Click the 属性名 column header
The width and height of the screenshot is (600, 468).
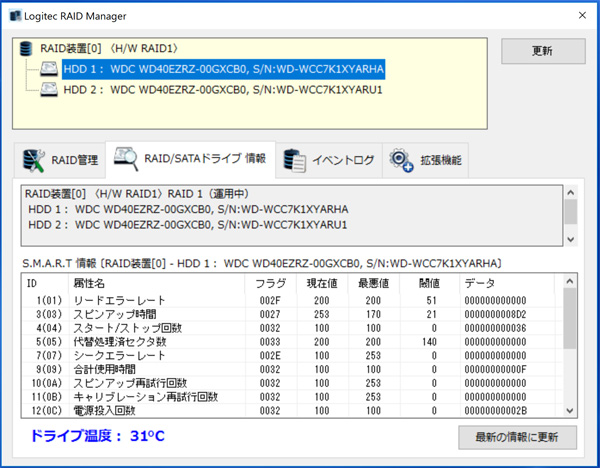click(157, 283)
